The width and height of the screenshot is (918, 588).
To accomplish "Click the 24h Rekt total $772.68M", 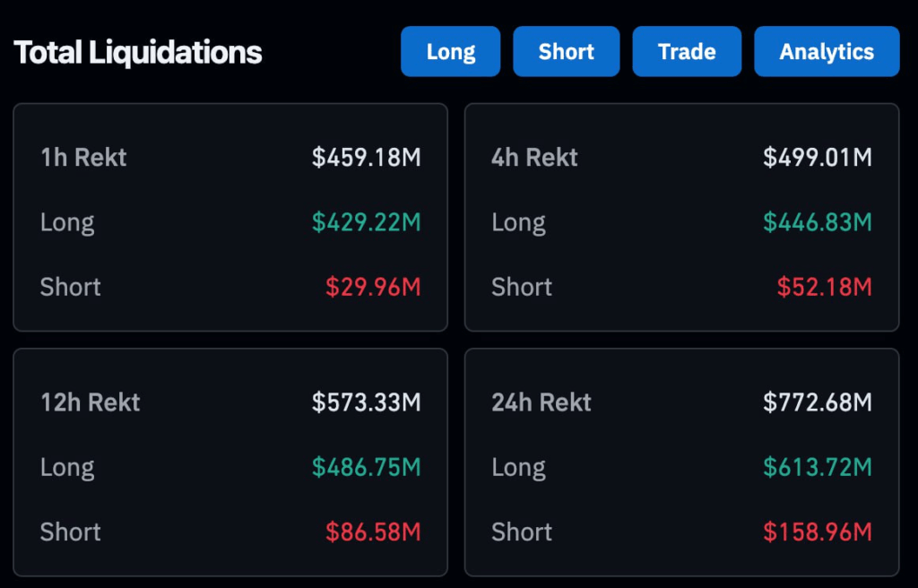I will click(x=818, y=402).
